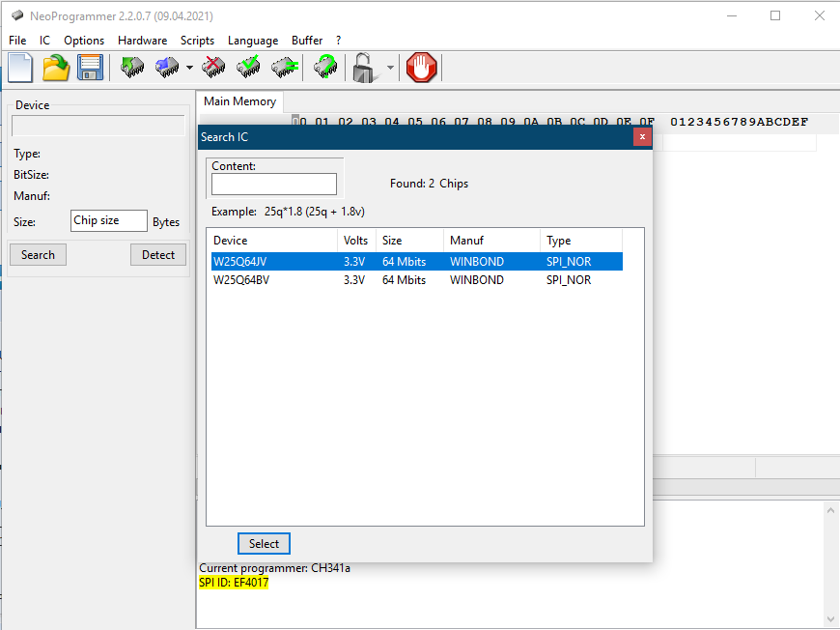Expand the Program IC dropdown arrow
840x630 pixels.
(189, 68)
